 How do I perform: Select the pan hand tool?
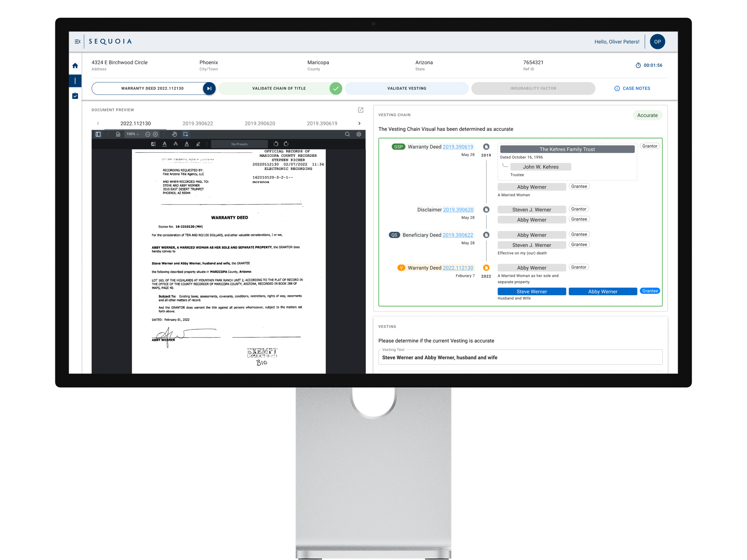tap(174, 134)
